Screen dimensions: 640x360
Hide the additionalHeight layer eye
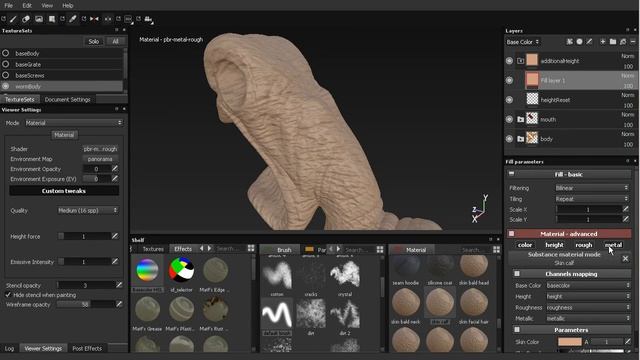point(509,61)
